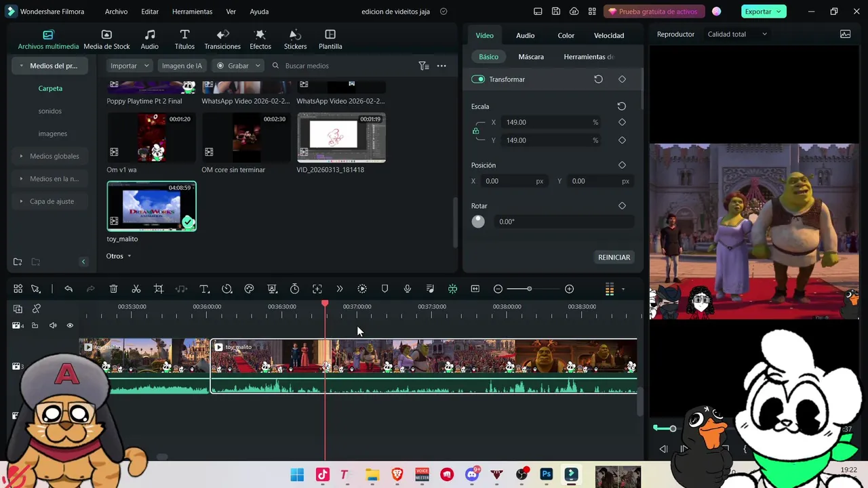Add a marker with shield icon
Screen dimensions: 868x488
[384, 289]
